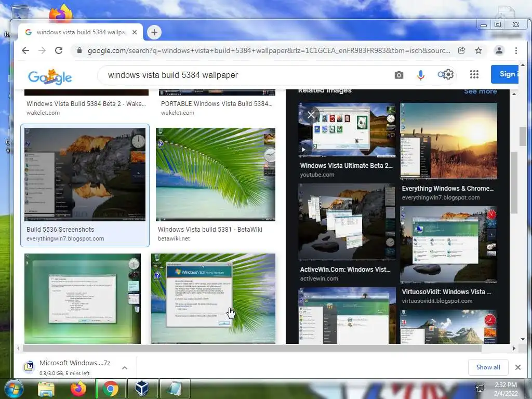Viewport: 532px width, 399px height.
Task: Close the downloads bar
Action: pos(518,367)
